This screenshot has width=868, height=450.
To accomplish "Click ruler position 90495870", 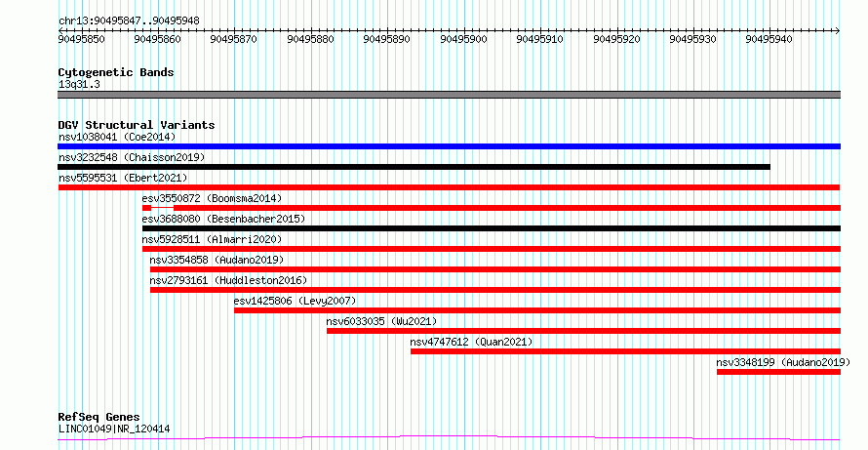I will (234, 39).
